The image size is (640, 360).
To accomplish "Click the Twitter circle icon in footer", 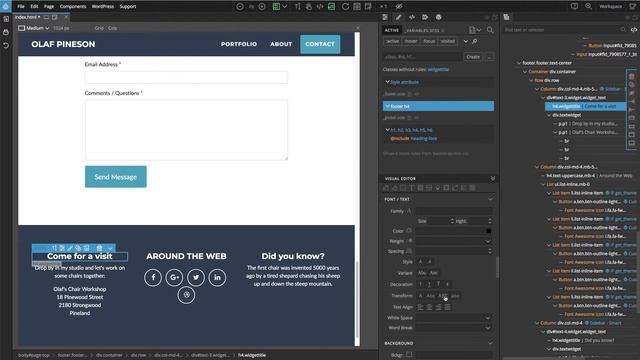I will click(196, 278).
